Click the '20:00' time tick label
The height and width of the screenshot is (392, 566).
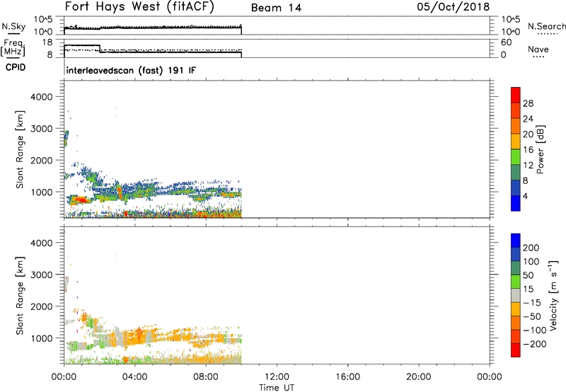coord(418,377)
